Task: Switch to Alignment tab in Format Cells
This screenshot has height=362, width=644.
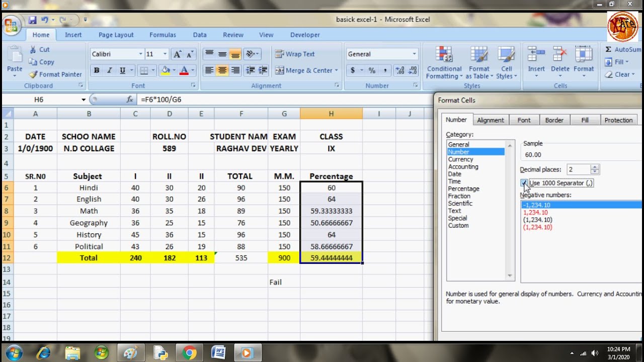Action: pos(490,120)
